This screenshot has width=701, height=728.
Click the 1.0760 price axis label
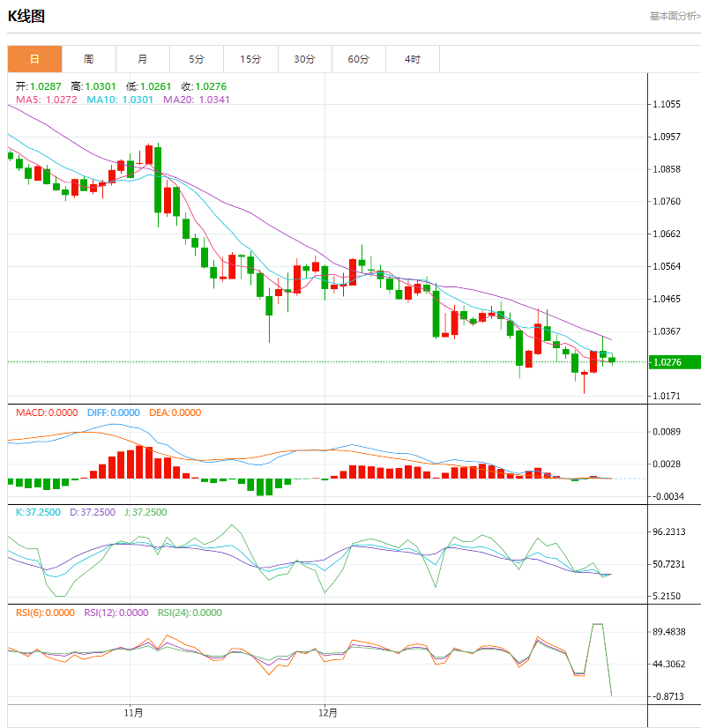667,202
